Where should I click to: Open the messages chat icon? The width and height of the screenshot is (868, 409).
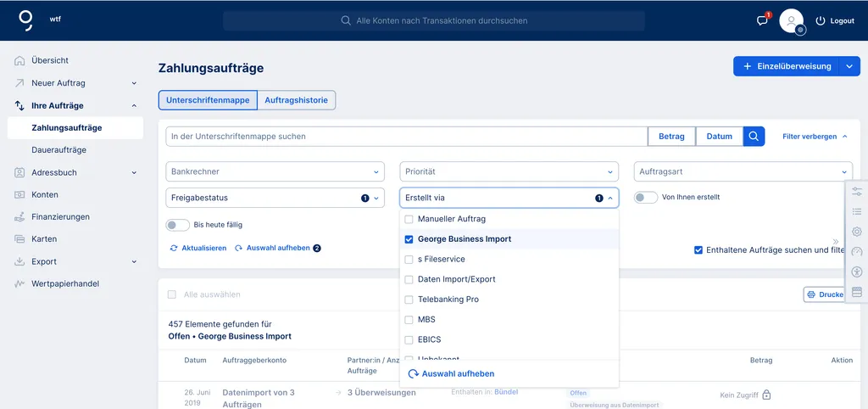(762, 20)
